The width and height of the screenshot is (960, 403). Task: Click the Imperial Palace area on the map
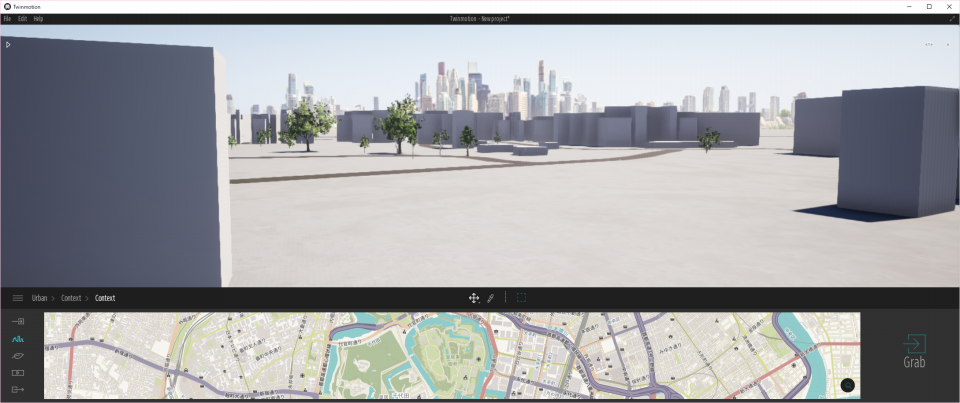(452, 354)
